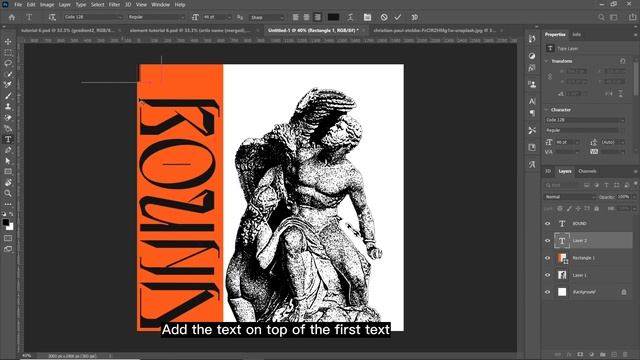Image resolution: width=640 pixels, height=360 pixels.
Task: Toggle lock all padlock in Lock row
Action: coord(597,209)
